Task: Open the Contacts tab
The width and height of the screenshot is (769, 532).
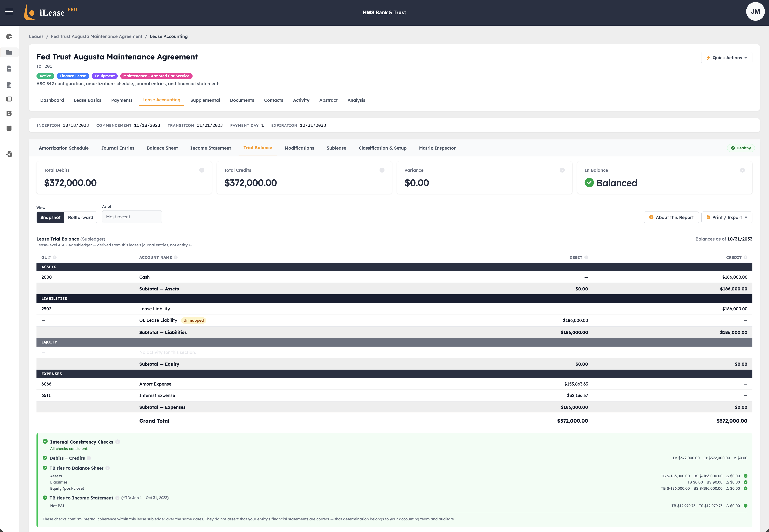Action: 273,100
